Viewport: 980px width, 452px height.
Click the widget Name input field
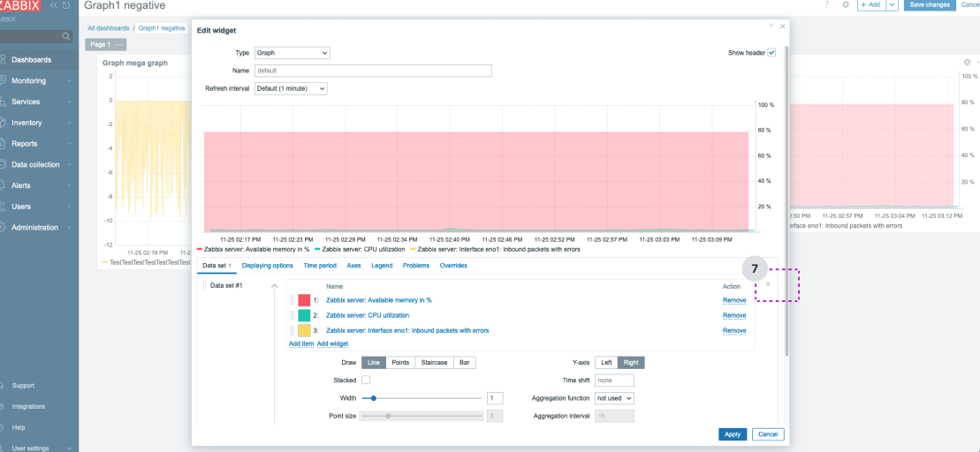pyautogui.click(x=373, y=71)
